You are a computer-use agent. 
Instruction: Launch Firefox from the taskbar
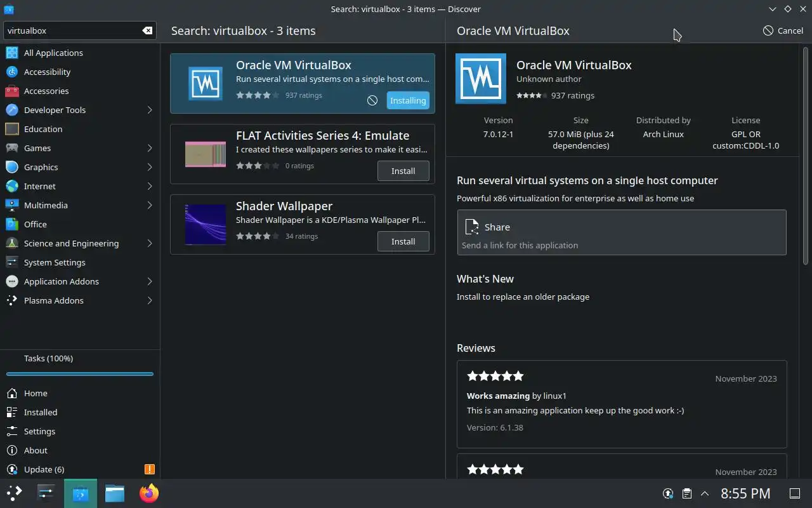[149, 493]
